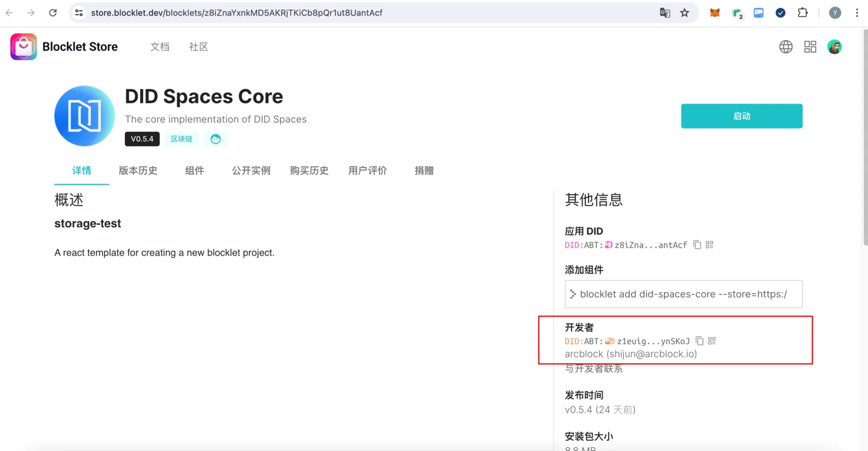Click 'The core implementation of DID Spaces' subtitle

(216, 119)
